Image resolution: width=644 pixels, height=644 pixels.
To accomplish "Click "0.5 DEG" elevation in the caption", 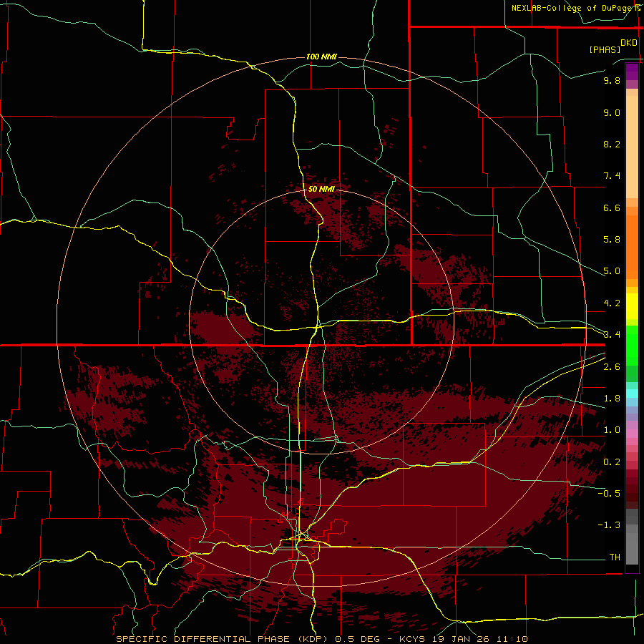I will (357, 639).
